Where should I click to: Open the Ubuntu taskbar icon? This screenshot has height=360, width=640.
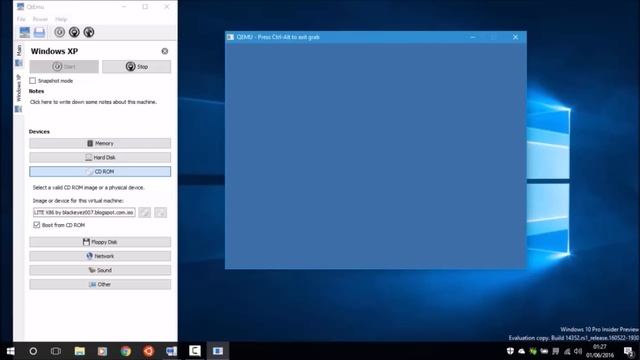click(x=149, y=351)
